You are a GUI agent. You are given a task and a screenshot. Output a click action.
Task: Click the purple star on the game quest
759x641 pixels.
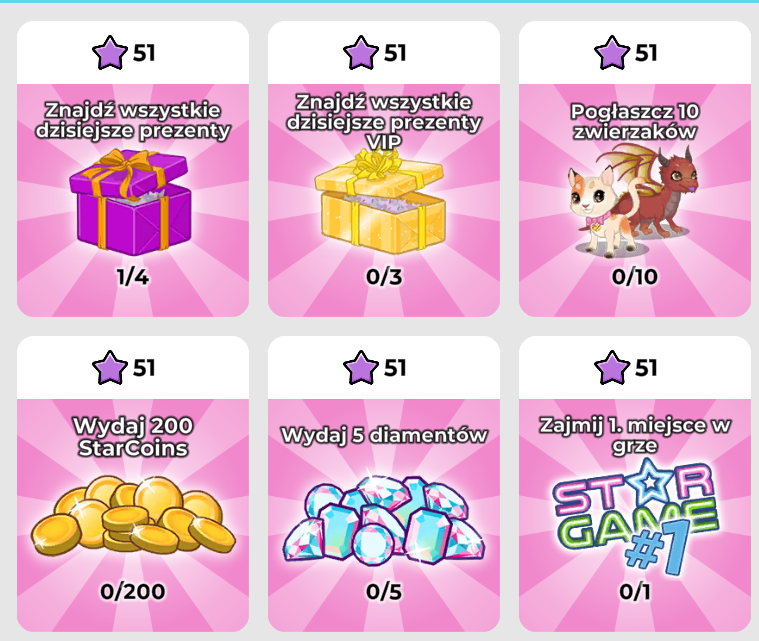click(612, 368)
